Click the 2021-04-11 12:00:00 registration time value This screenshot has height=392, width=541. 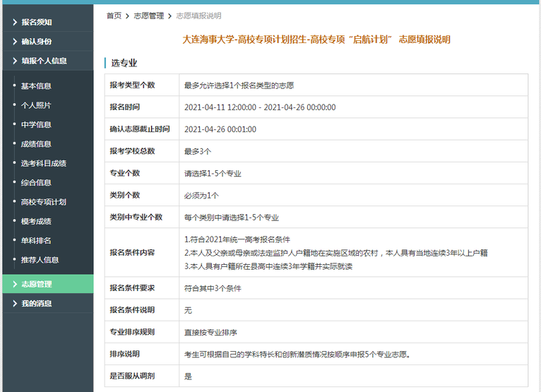click(260, 107)
